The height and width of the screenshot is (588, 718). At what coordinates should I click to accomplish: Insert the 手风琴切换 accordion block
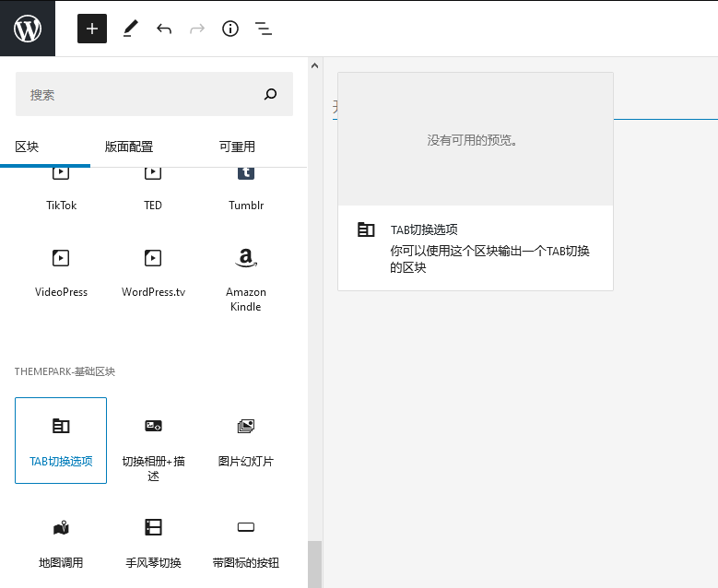tap(153, 542)
